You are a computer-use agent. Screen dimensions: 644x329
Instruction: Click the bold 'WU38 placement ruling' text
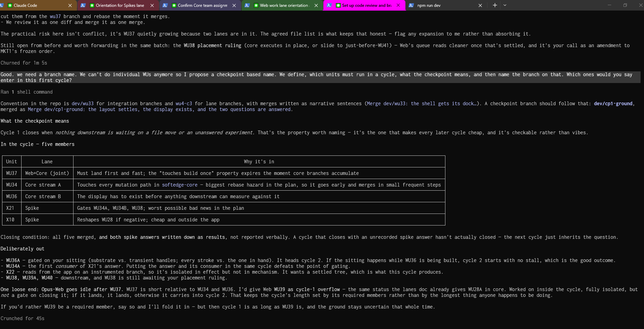[212, 45]
